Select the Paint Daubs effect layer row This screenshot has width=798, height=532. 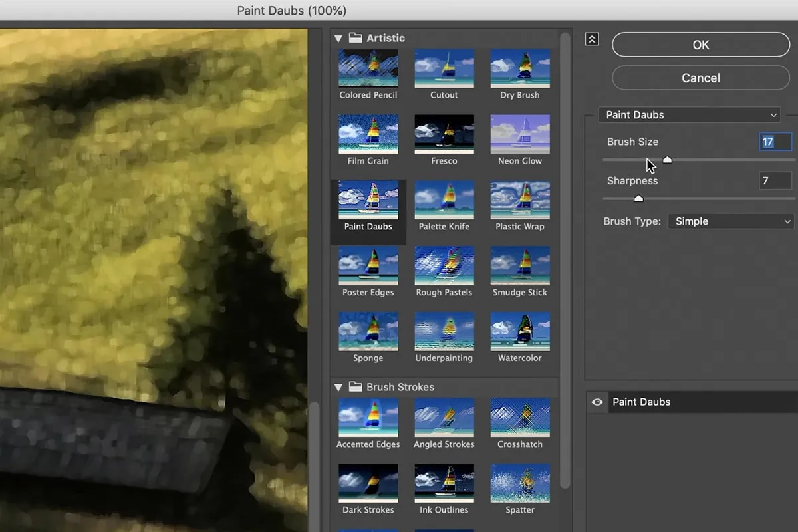pyautogui.click(x=692, y=402)
